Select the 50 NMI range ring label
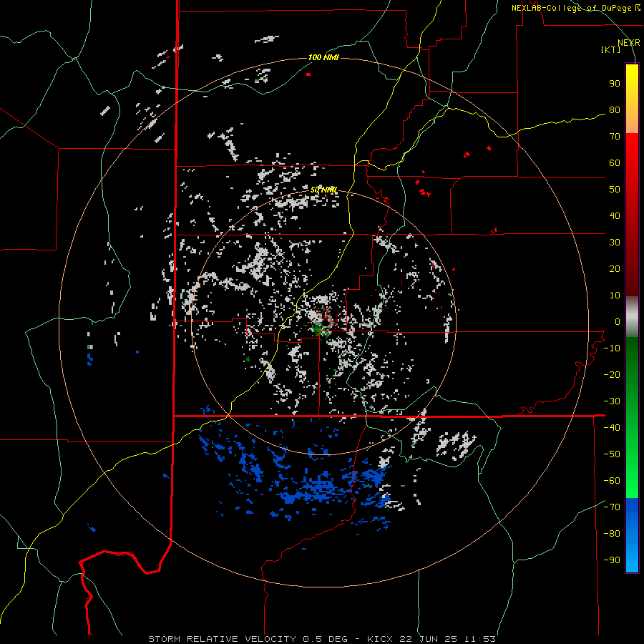Image resolution: width=644 pixels, height=644 pixels. coord(323,190)
